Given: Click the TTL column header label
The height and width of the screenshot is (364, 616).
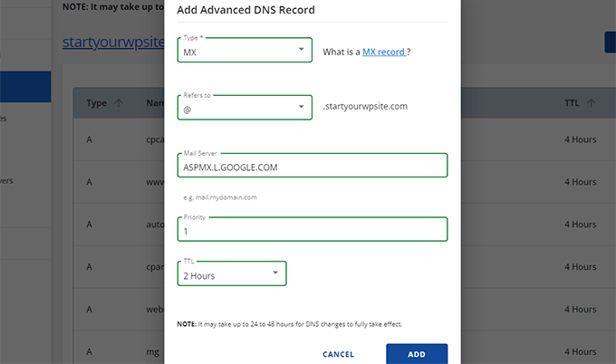Looking at the screenshot, I should [571, 103].
